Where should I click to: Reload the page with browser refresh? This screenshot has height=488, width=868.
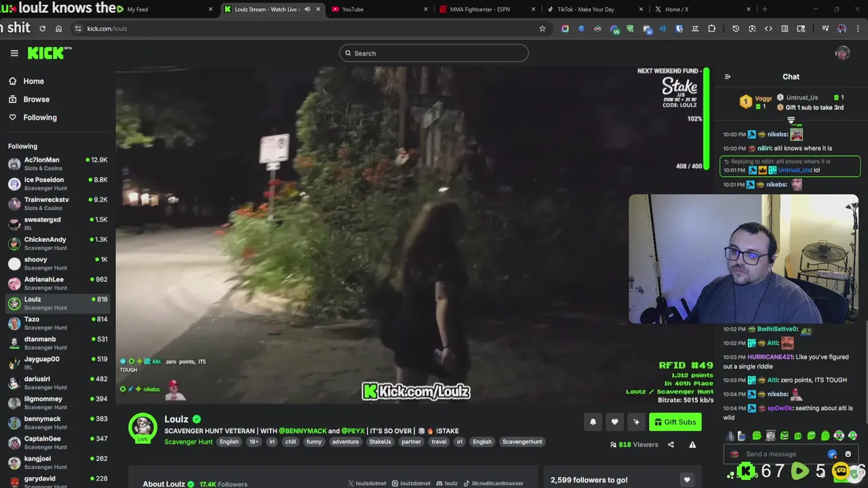[42, 28]
